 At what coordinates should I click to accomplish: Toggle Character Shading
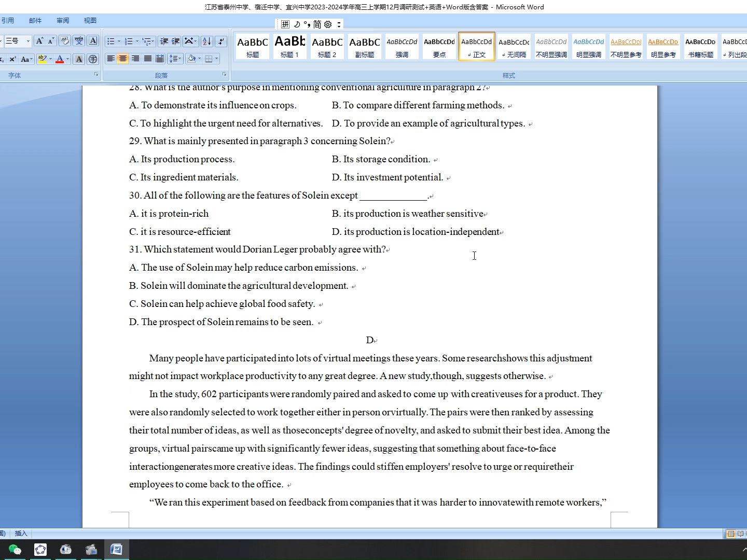[79, 59]
